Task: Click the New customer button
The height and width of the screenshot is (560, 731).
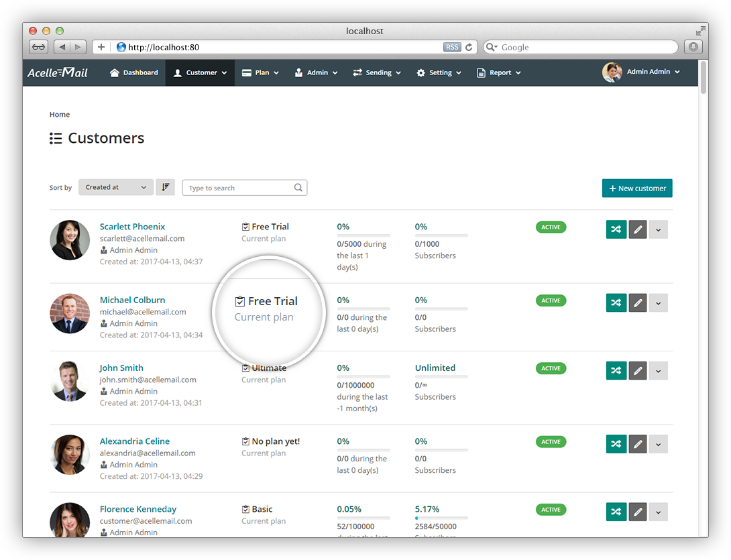Action: (636, 188)
